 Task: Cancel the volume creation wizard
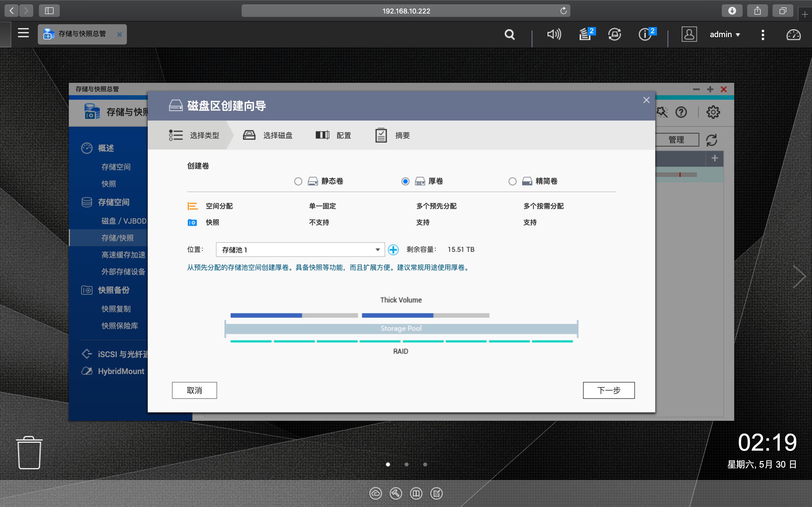194,390
